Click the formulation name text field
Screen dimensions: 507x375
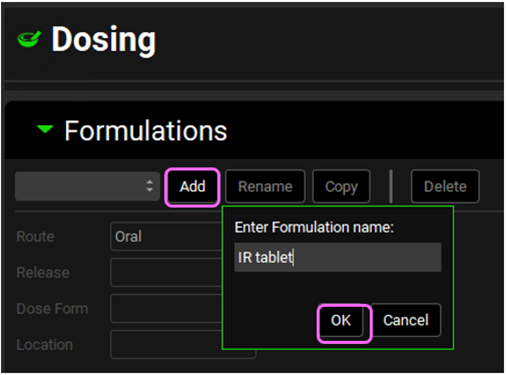click(x=338, y=257)
